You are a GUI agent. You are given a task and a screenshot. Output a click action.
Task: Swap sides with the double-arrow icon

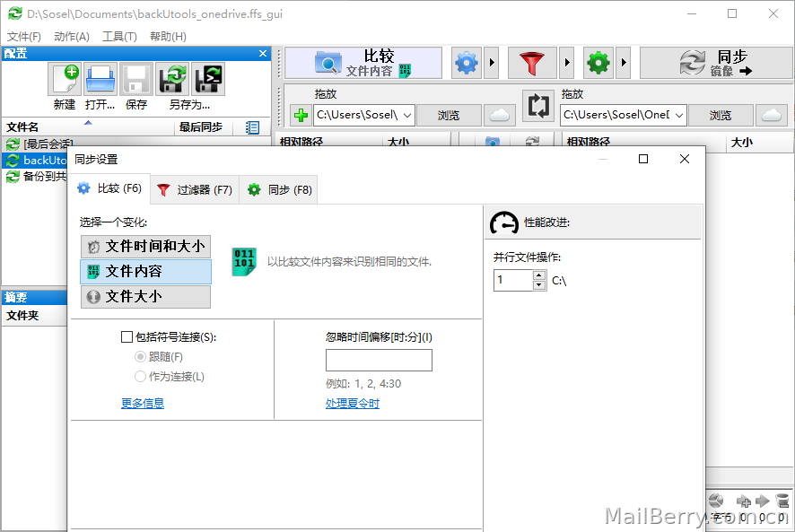(538, 106)
